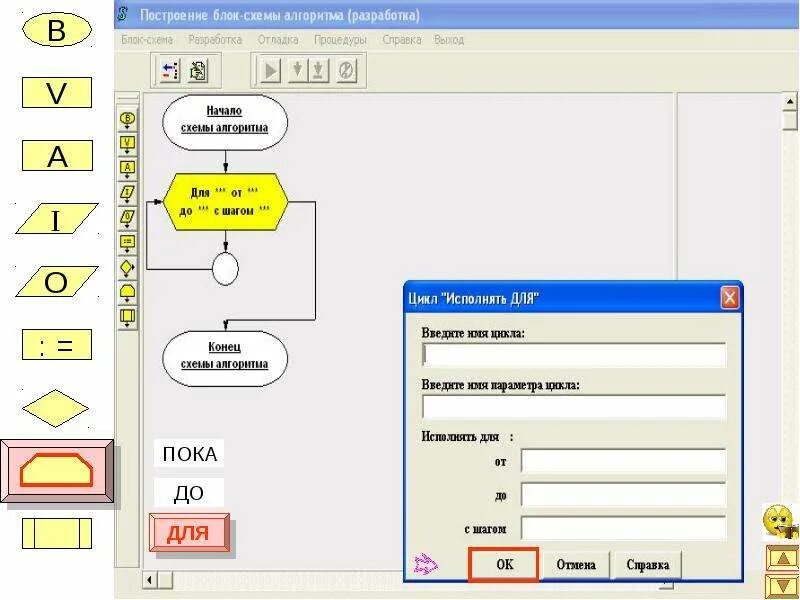Screen dimensions: 800x600
Task: Select the small assignment := tool in vertical toolbar
Action: 128,243
